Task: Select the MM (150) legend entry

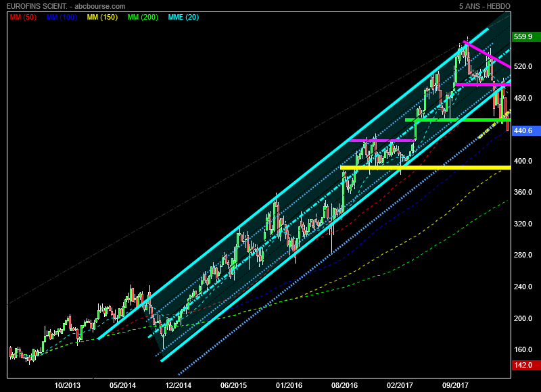Action: coord(102,18)
